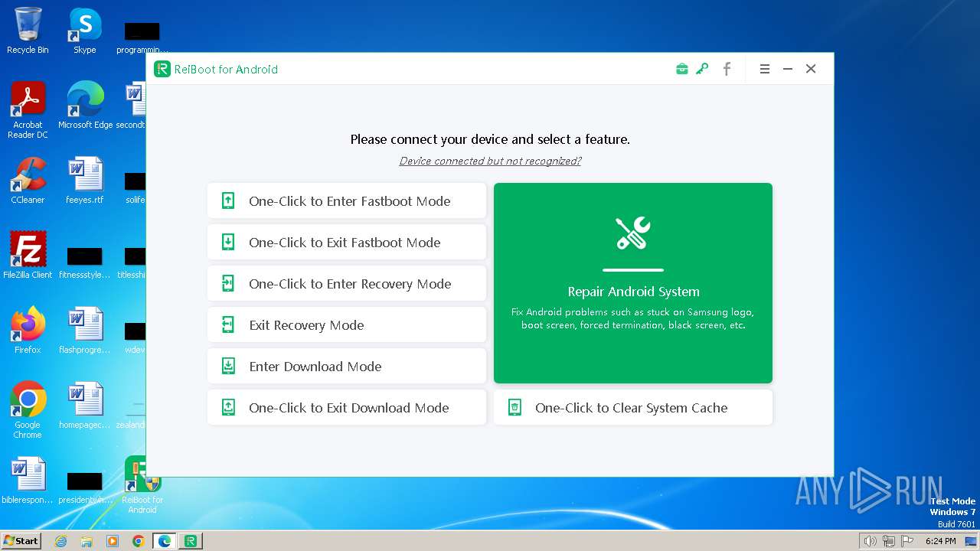Open Internet Explorer from taskbar

tap(60, 541)
